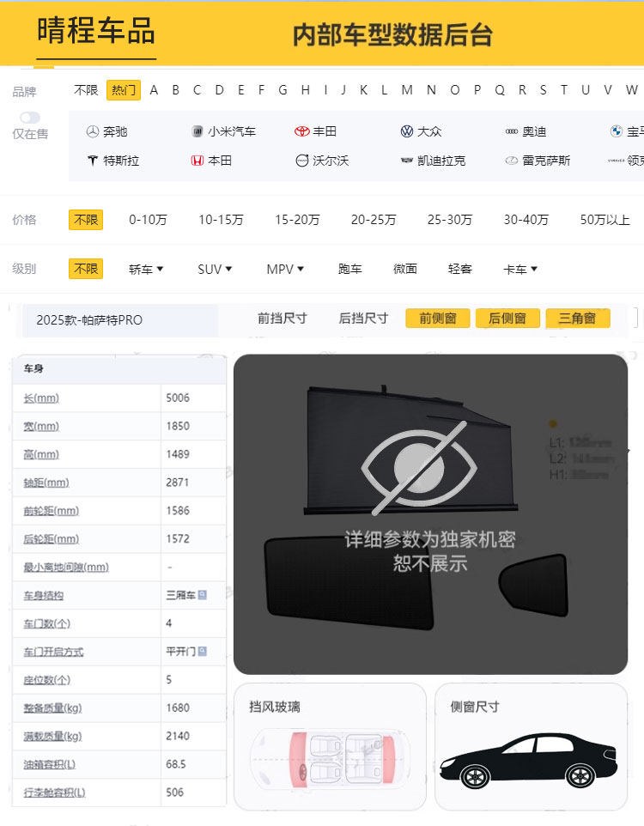Filter price 50万以上
The width and height of the screenshot is (644, 826).
605,220
